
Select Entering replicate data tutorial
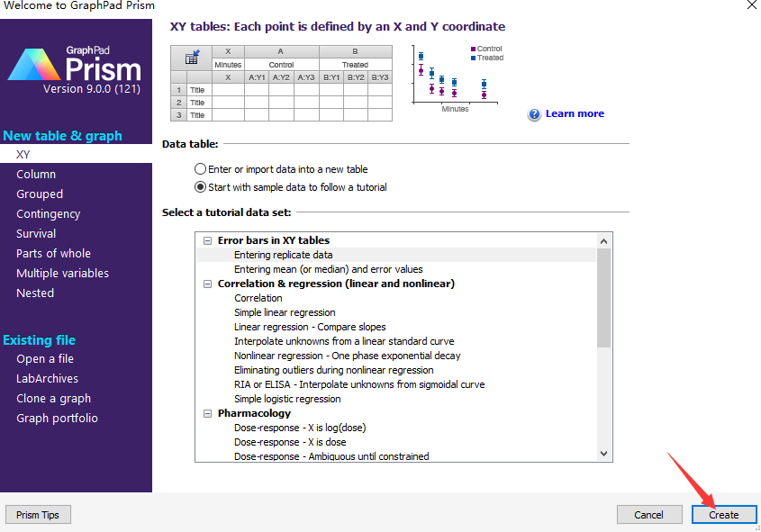[x=396, y=255]
